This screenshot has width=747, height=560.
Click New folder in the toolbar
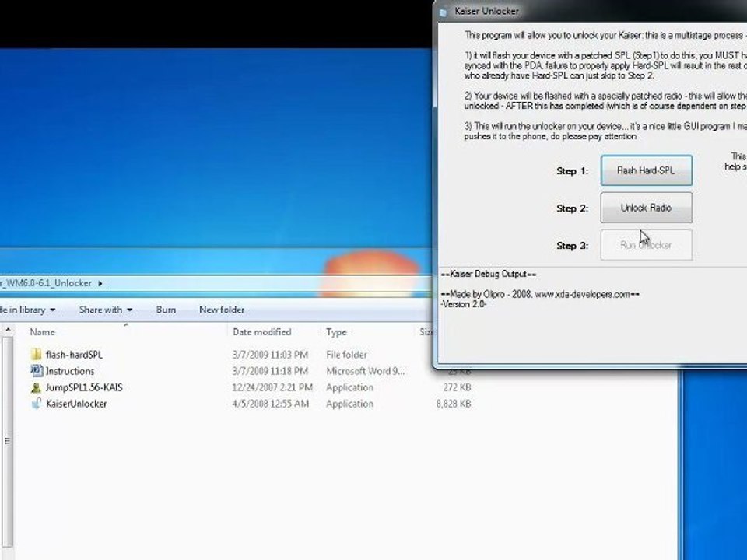(x=222, y=310)
